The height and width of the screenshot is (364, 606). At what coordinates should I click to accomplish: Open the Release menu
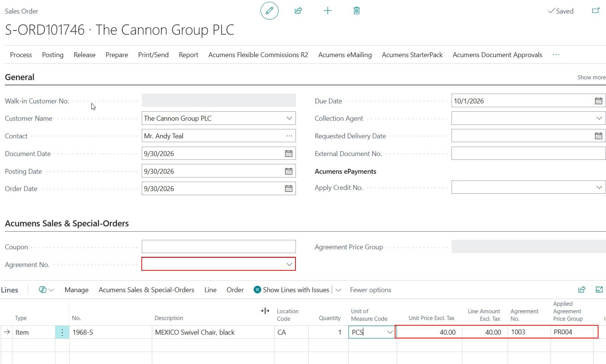[85, 55]
